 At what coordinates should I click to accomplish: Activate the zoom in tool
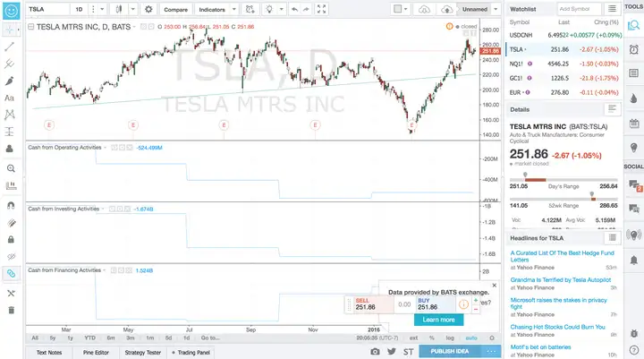pyautogui.click(x=11, y=168)
